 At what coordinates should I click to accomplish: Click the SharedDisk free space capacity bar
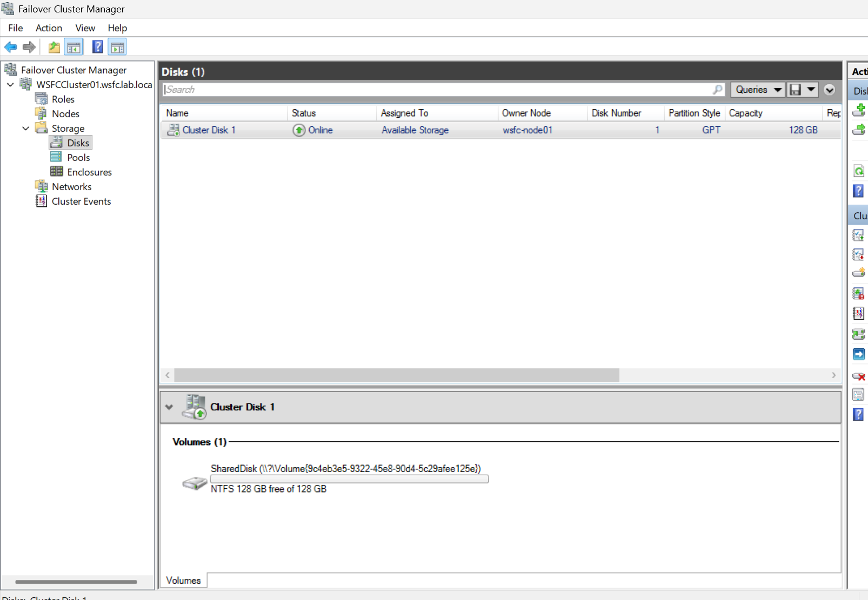(x=349, y=478)
